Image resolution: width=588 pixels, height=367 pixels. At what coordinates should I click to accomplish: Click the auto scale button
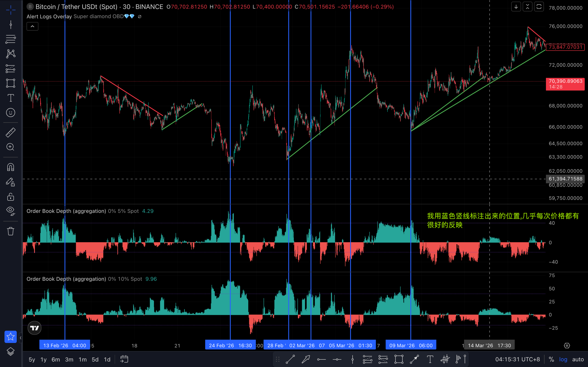point(578,359)
